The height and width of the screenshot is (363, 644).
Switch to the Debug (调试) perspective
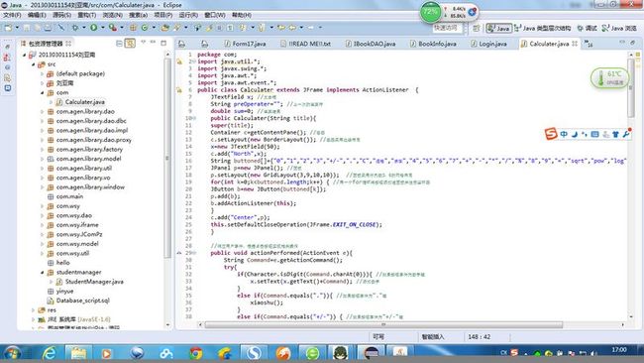pos(587,28)
